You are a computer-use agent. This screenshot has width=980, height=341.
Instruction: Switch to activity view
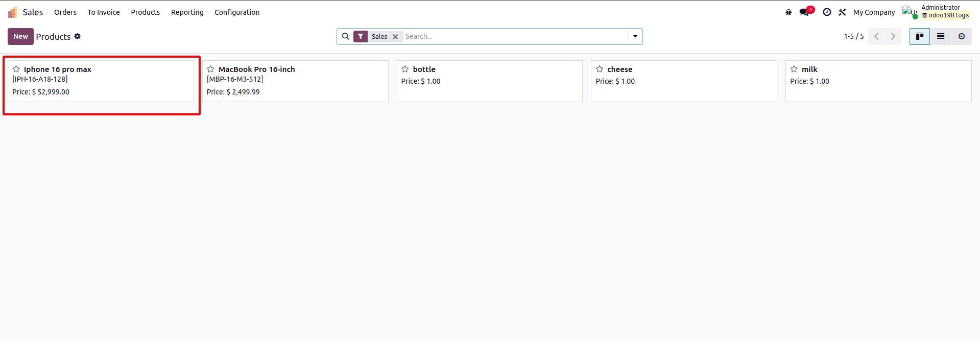pos(961,36)
